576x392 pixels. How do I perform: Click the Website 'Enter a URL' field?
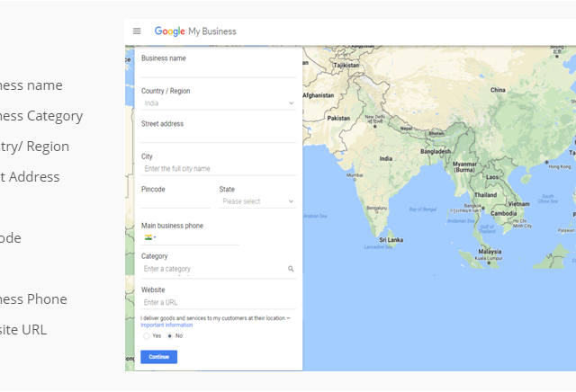[x=219, y=302]
